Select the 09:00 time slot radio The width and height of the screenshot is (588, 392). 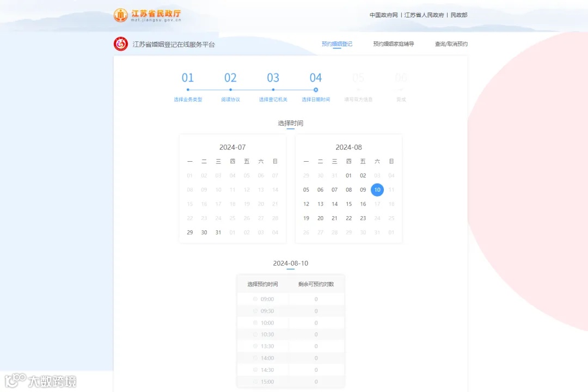[255, 299]
